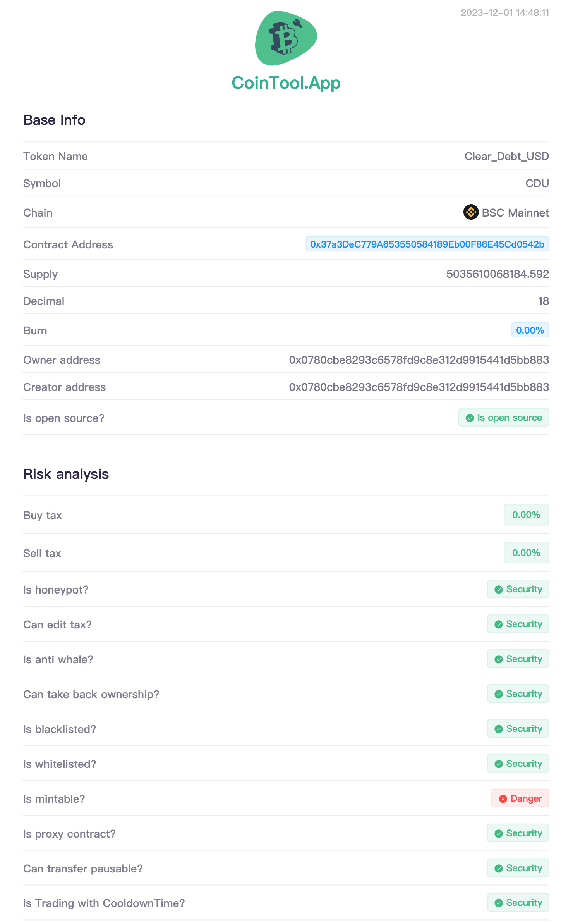Click the Can take back ownership Security badge

(x=518, y=694)
